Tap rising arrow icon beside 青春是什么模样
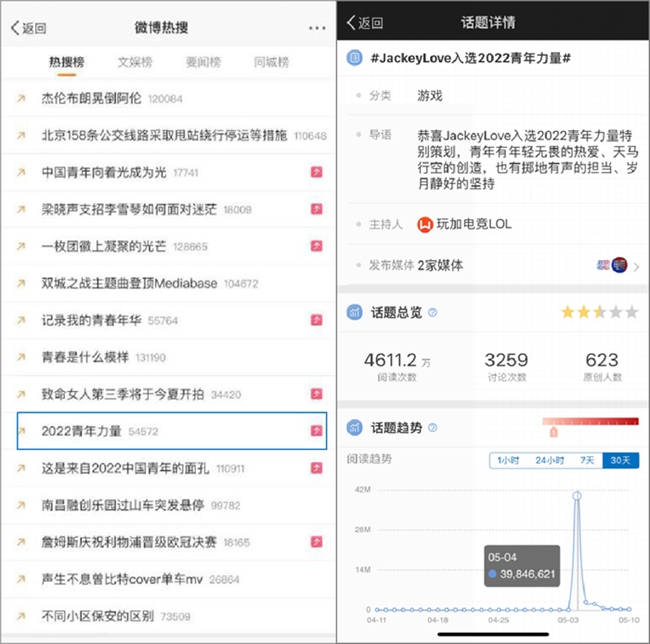This screenshot has height=644, width=650. coord(21,357)
